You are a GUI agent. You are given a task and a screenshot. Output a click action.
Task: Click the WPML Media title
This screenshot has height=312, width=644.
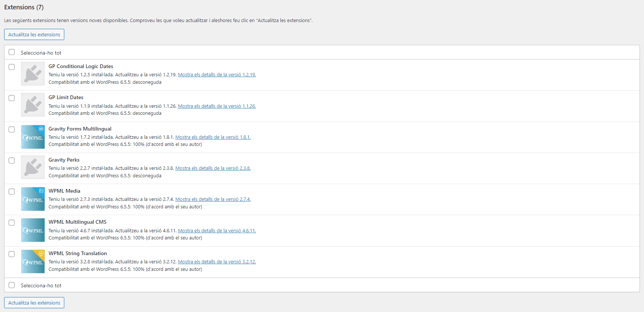click(64, 191)
